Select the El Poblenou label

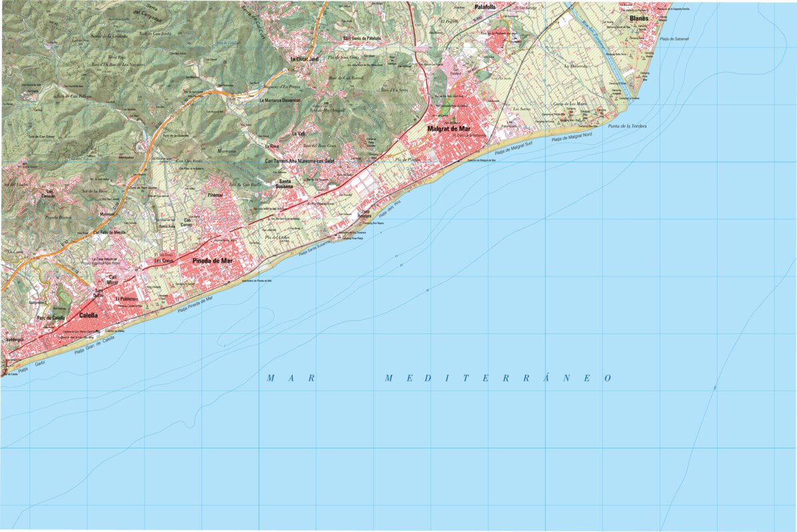click(x=127, y=298)
